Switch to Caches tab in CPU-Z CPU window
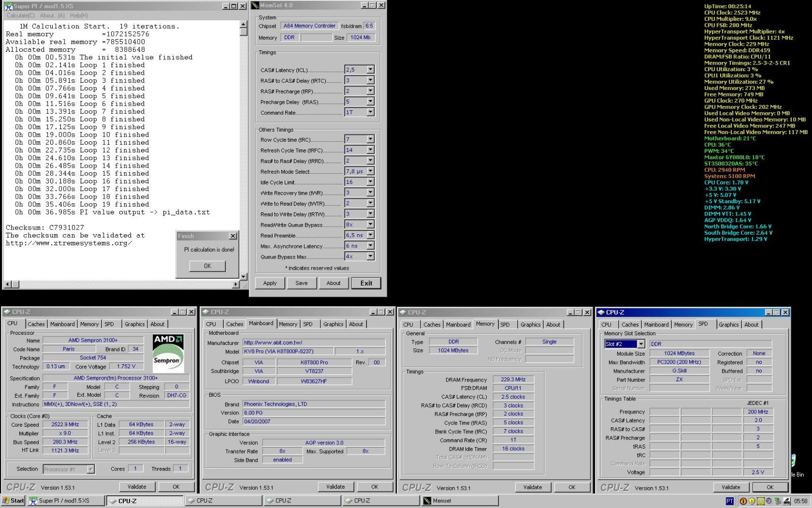812x508 pixels. click(36, 324)
